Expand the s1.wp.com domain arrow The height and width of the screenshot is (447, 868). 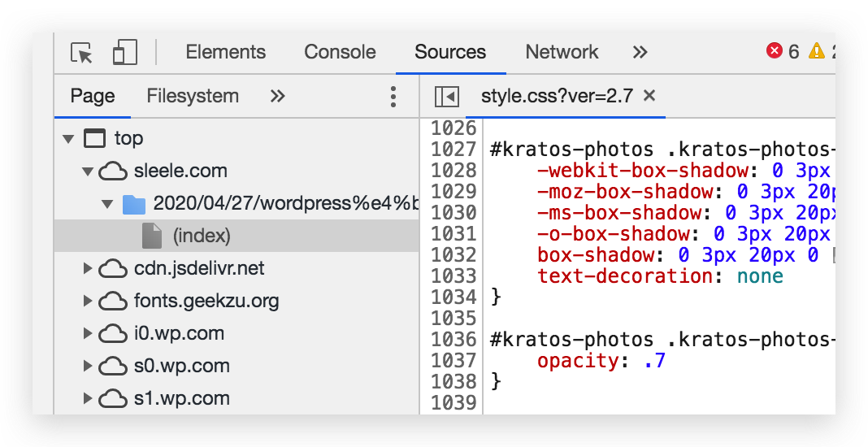click(x=88, y=398)
